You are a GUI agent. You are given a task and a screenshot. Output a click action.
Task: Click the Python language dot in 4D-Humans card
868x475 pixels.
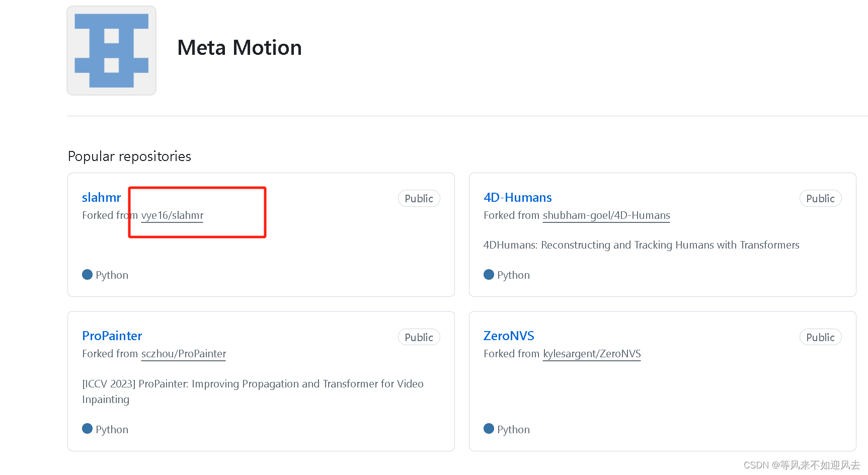click(x=489, y=275)
